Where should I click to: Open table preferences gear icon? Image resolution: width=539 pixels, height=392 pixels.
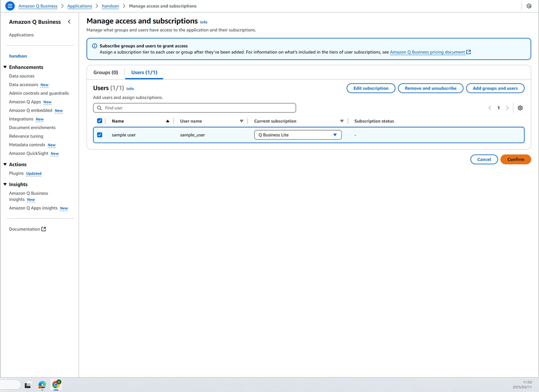[x=520, y=108]
